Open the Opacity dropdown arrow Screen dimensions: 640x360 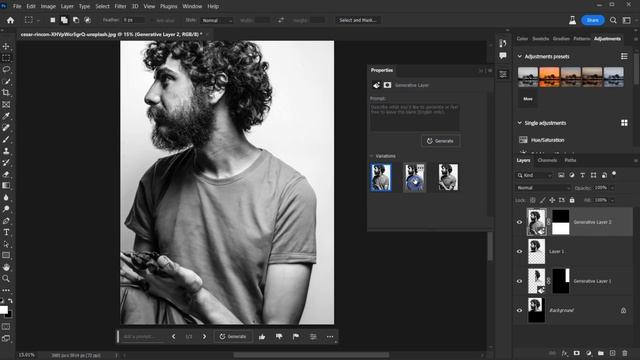(x=612, y=188)
